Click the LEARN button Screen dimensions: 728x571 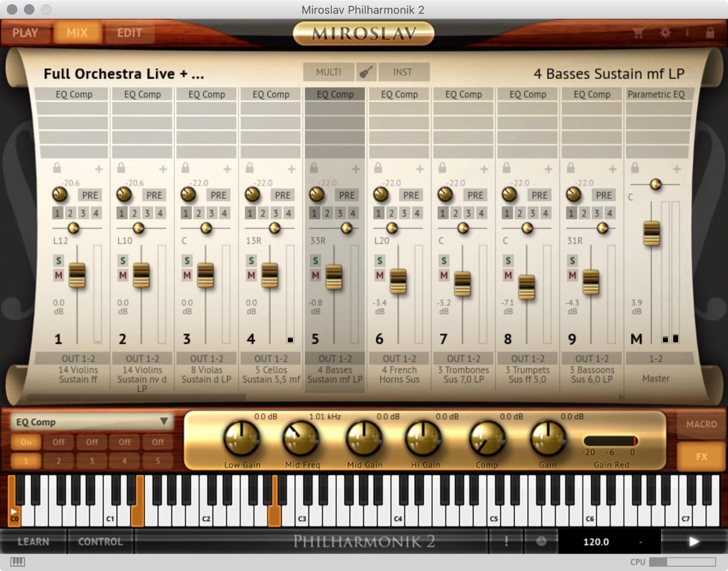pyautogui.click(x=33, y=541)
